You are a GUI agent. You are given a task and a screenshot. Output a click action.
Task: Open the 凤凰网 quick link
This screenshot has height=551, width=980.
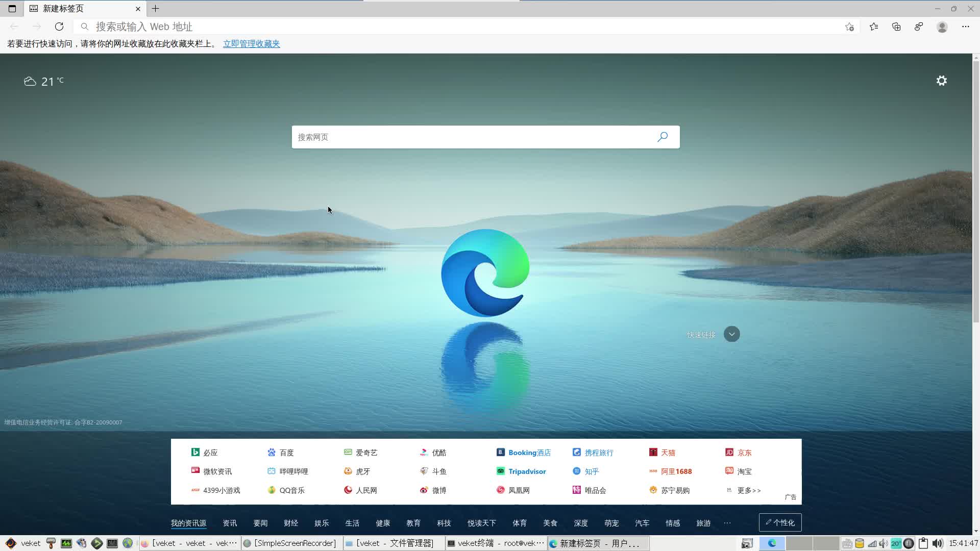coord(513,490)
